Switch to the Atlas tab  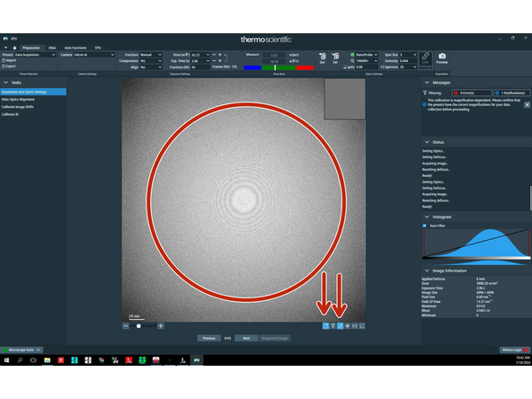52,48
